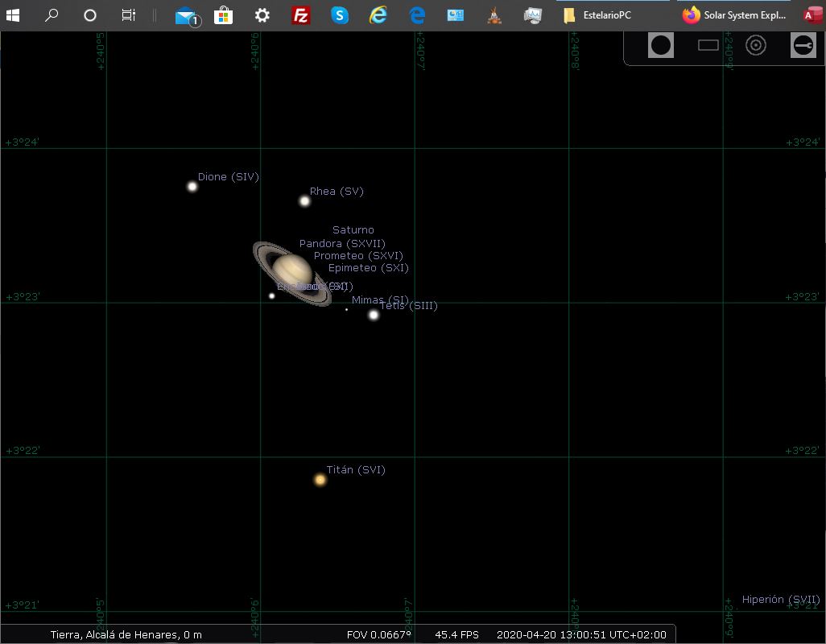This screenshot has height=644, width=826.
Task: Select Saturn's moon Titán
Action: tap(320, 480)
